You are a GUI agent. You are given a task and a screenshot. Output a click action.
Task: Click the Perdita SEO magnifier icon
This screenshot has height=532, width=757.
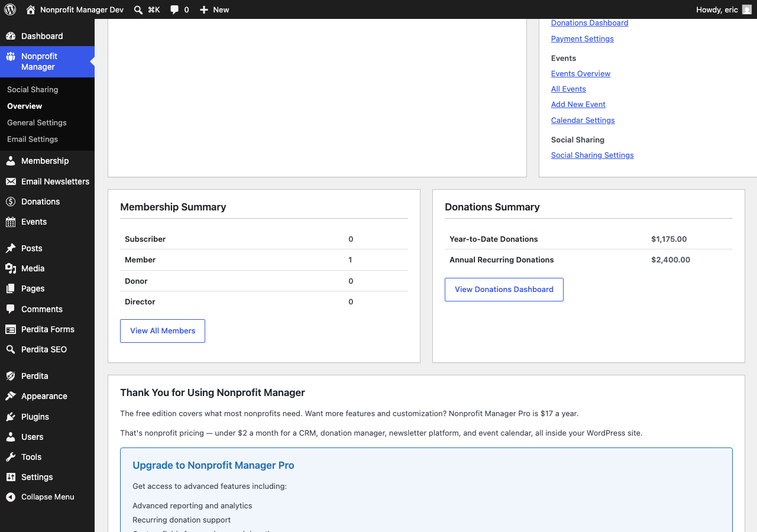coord(11,349)
